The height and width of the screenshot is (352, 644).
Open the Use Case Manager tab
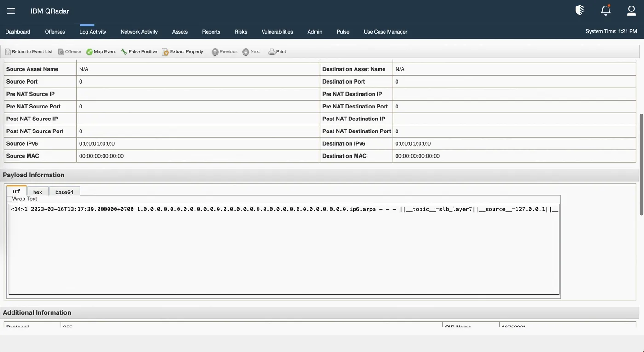pos(385,32)
